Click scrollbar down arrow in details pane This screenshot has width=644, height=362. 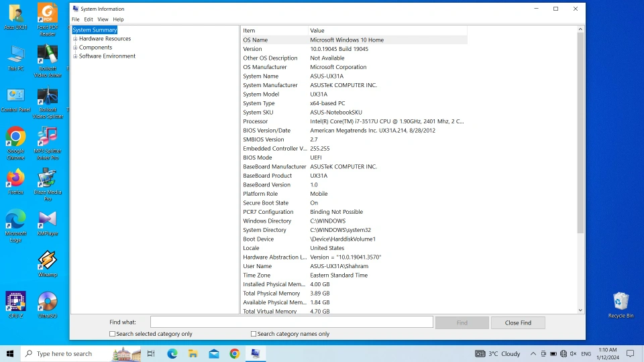(x=580, y=310)
